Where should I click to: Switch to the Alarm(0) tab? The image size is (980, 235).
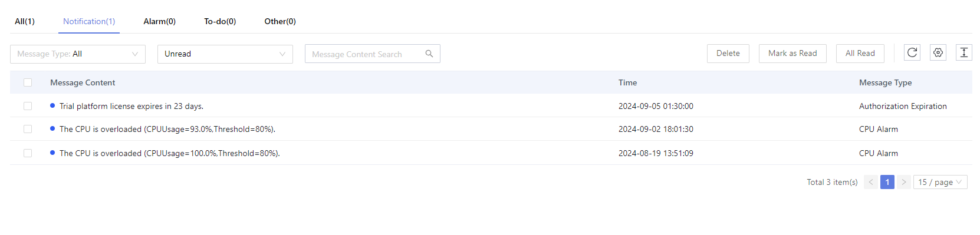159,21
